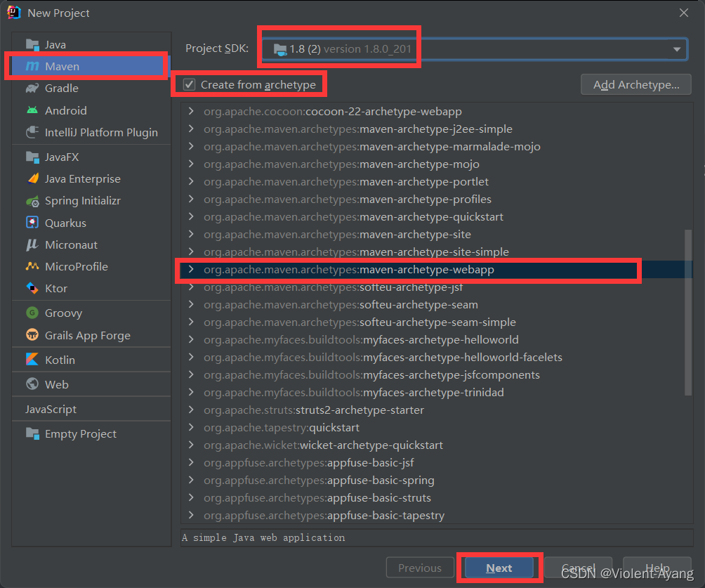Click the Java Enterprise icon
This screenshot has height=588, width=705.
[x=32, y=178]
